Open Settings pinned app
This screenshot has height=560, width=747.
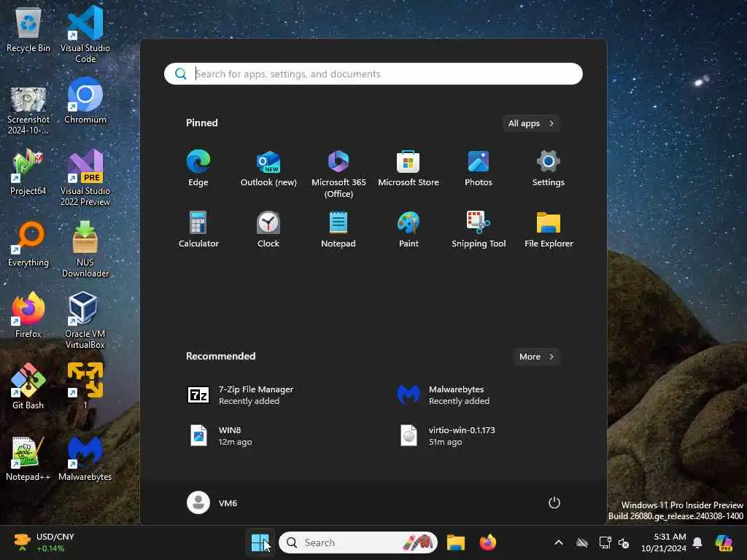[549, 168]
